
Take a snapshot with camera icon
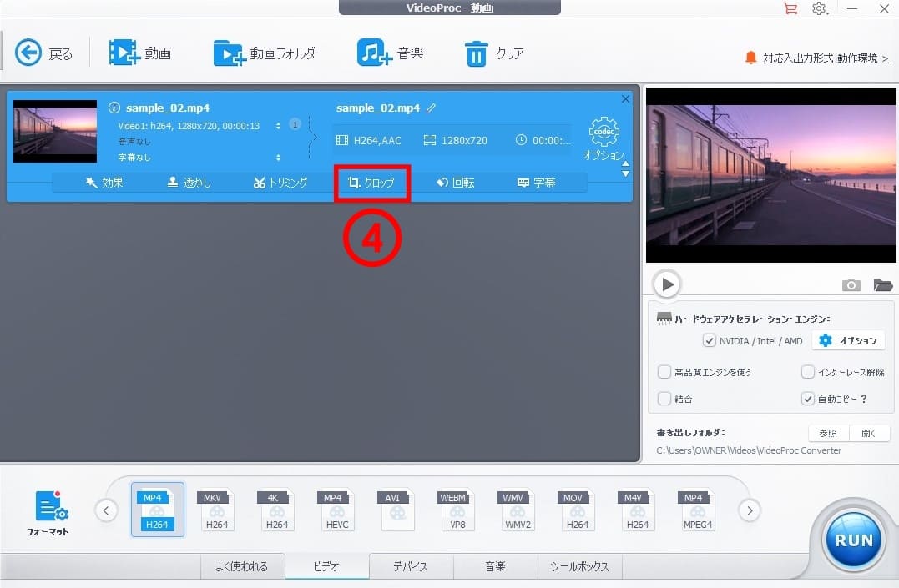click(x=851, y=285)
